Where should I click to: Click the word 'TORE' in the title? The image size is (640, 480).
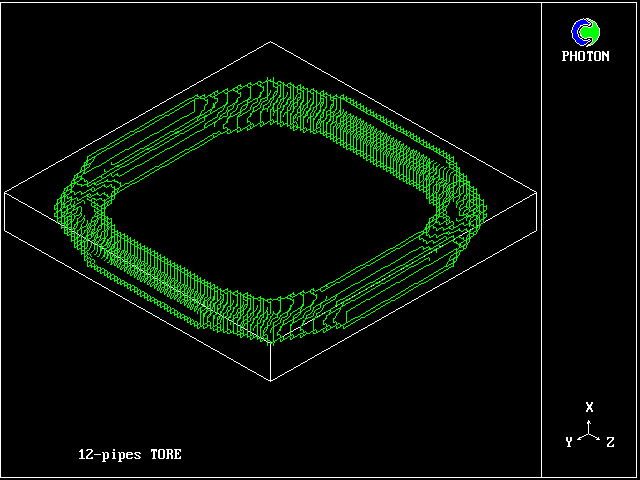(x=166, y=455)
